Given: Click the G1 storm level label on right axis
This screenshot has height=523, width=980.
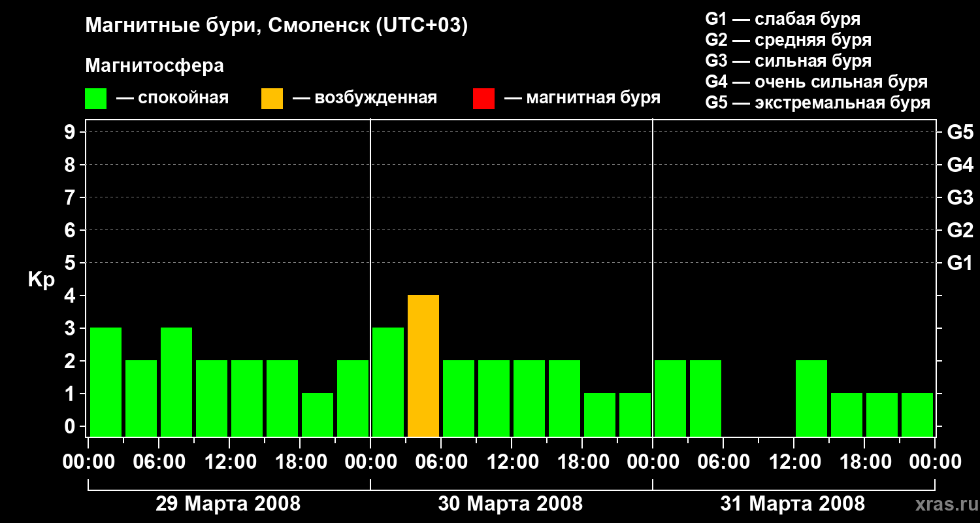Looking at the screenshot, I should (960, 263).
